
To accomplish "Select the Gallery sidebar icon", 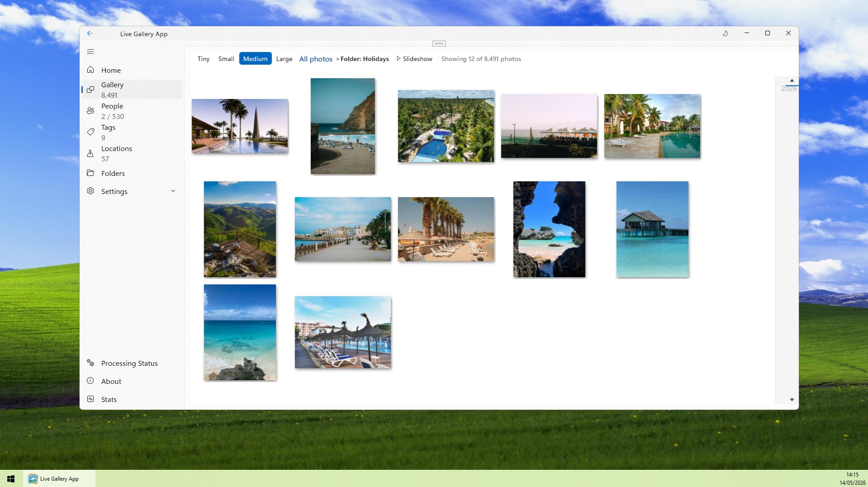I will 90,90.
